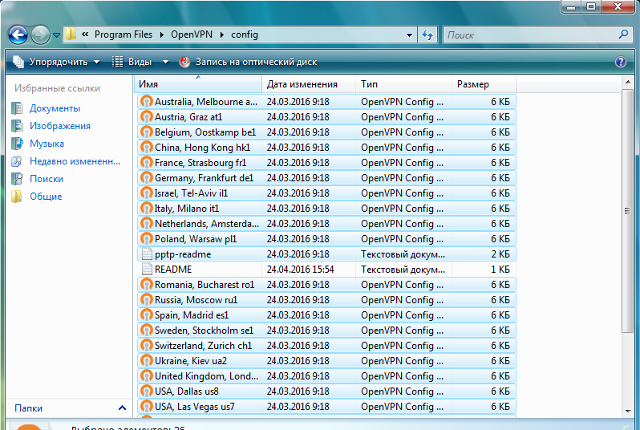The height and width of the screenshot is (430, 640).
Task: Click Текстовый докум... type of README
Action: pos(403,269)
